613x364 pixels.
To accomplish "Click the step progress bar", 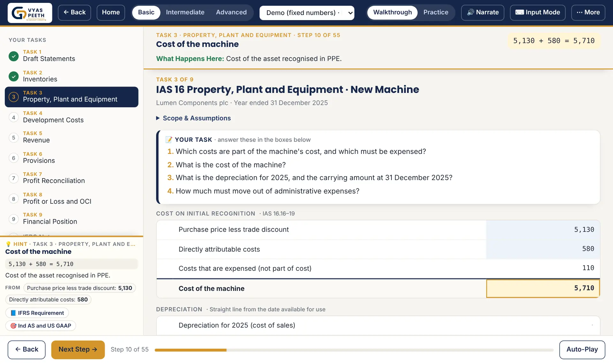I will [x=354, y=350].
